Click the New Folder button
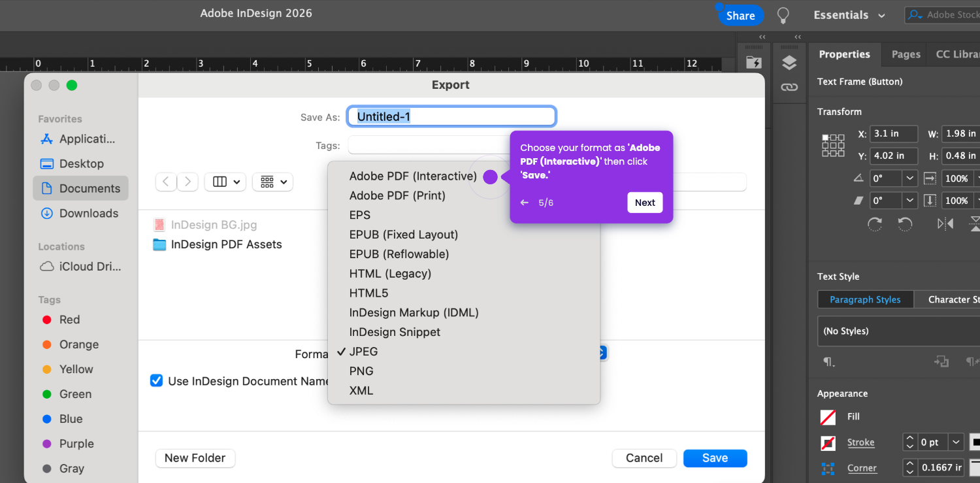Screen dimensions: 980x483 195,458
